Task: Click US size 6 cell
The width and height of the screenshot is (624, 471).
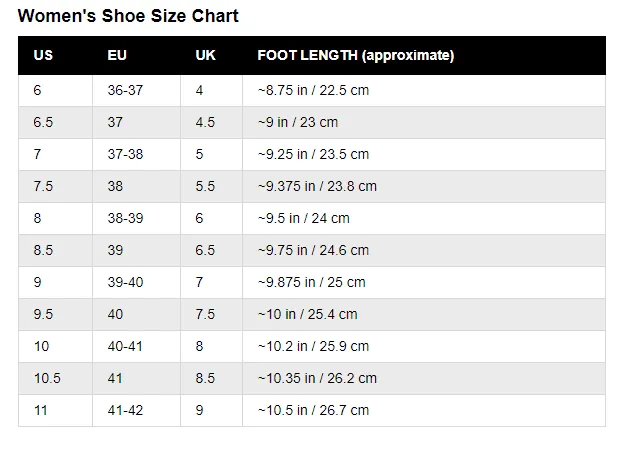Action: point(55,91)
